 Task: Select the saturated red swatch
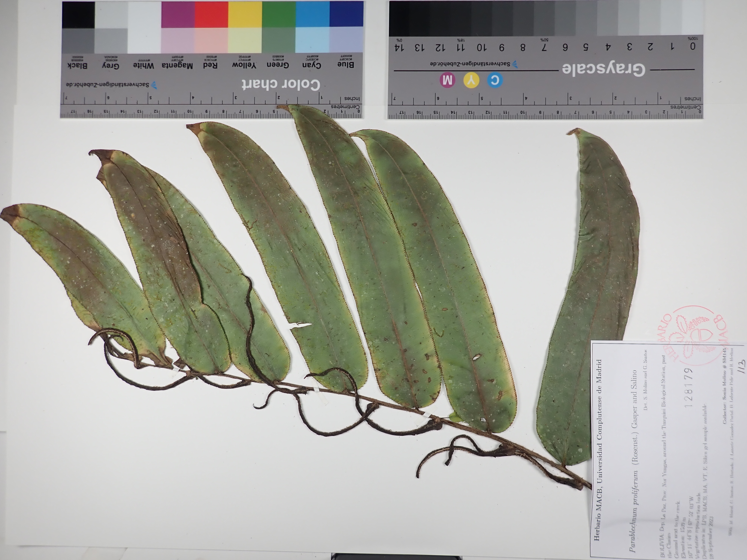(211, 15)
